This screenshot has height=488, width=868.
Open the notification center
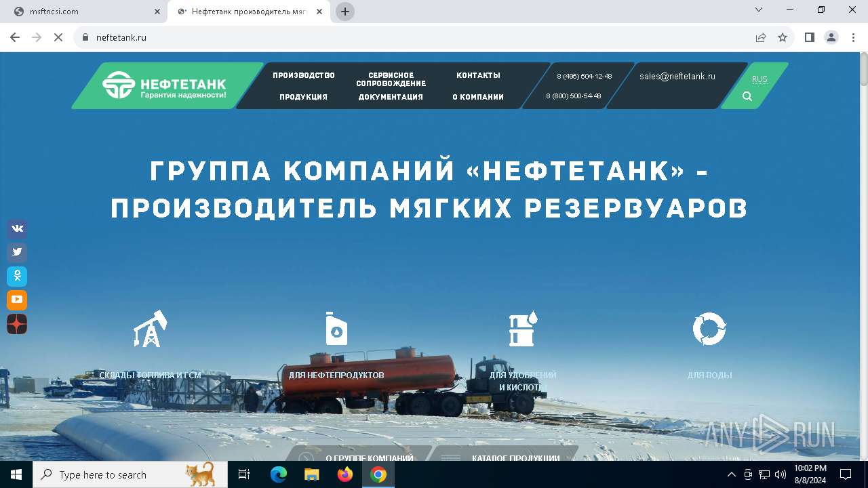[846, 474]
